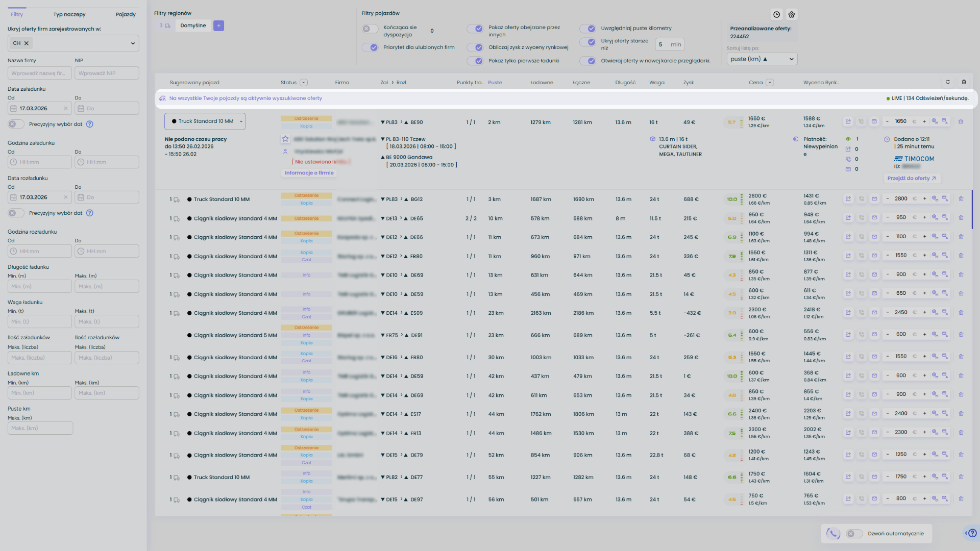Enable Kończąca sie dyspozycja toggle
Viewport: 980px width, 551px height.
coord(370,29)
